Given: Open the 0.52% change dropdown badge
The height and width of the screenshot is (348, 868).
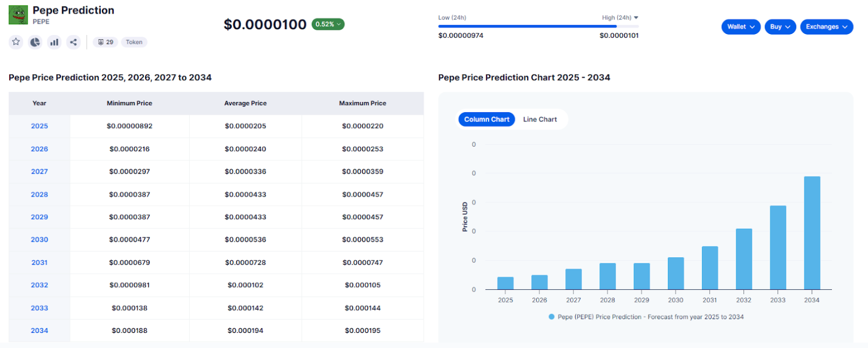Looking at the screenshot, I should tap(328, 24).
